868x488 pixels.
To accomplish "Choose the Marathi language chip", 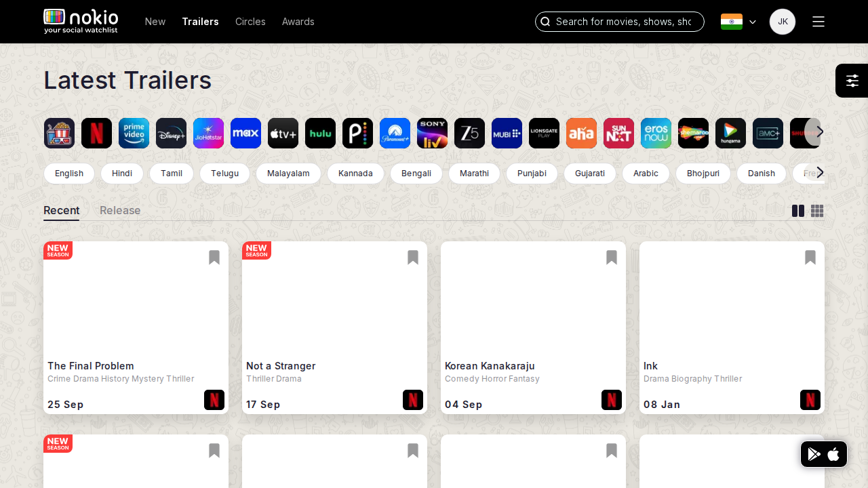I will coord(474,174).
